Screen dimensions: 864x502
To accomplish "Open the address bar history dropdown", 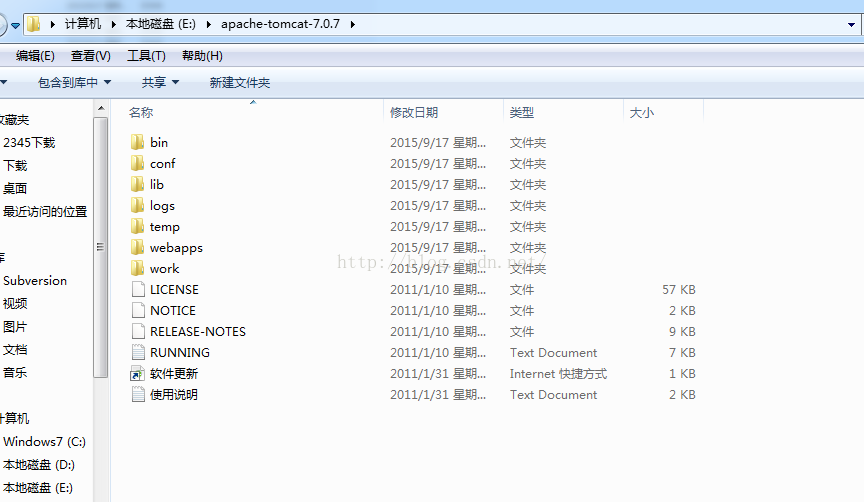I will coord(852,23).
